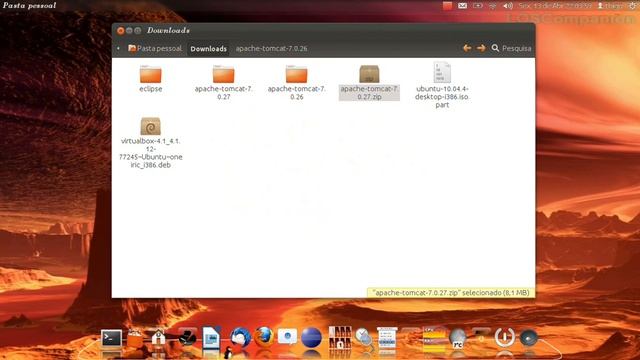Open the thiago user menu in the top panel
The width and height of the screenshot is (640, 360).
click(x=610, y=6)
